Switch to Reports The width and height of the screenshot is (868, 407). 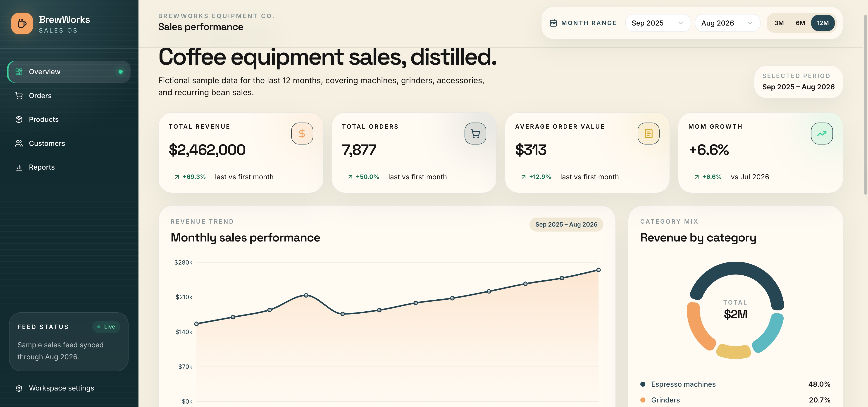[69, 167]
